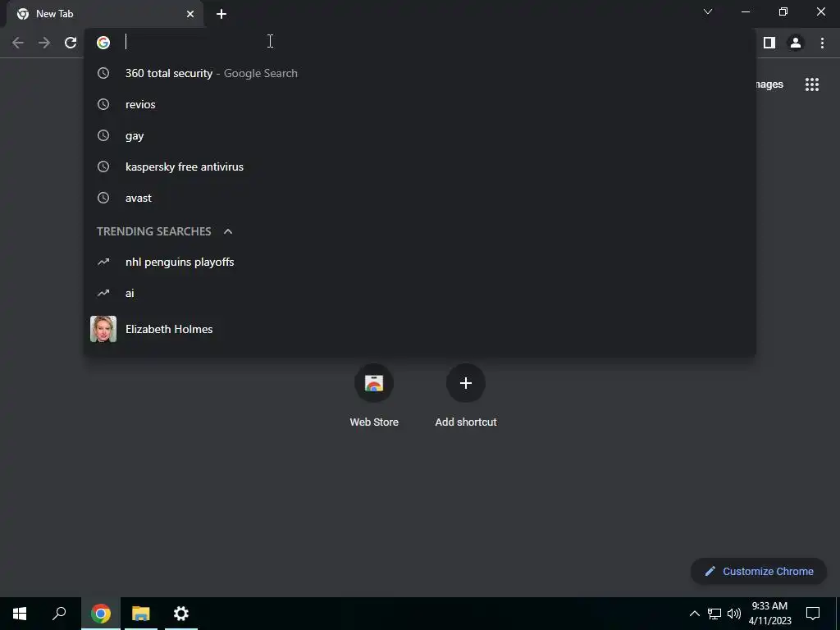The width and height of the screenshot is (840, 630).
Task: Click the Add shortcut plus button
Action: [466, 383]
